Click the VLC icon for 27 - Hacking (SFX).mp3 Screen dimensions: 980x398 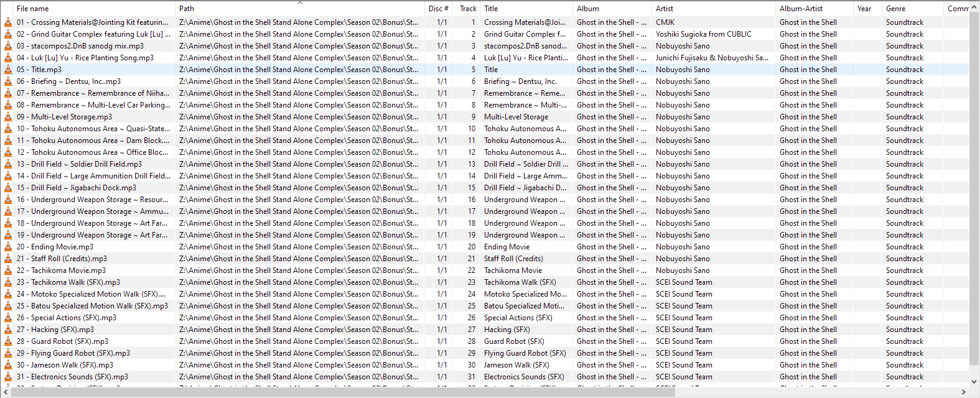[8, 329]
